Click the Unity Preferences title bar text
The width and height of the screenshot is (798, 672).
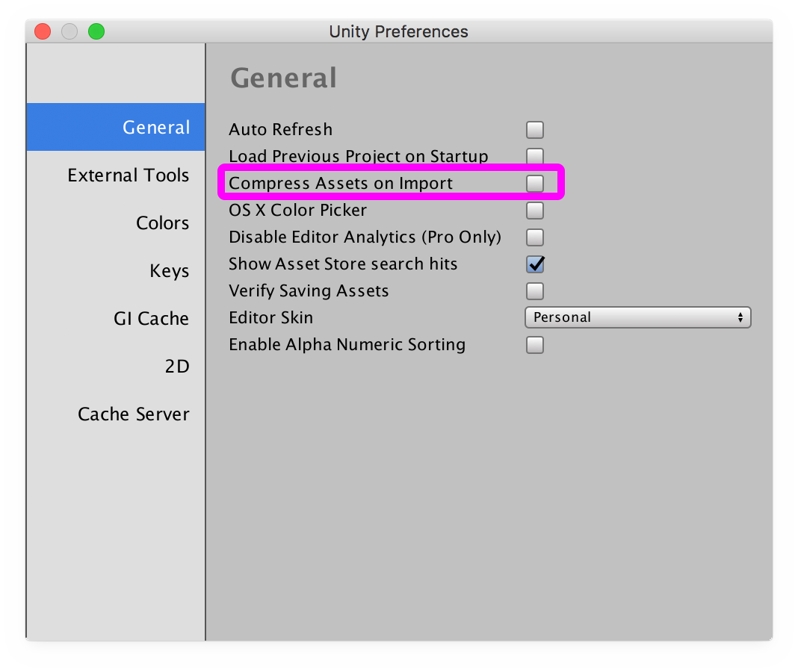point(398,31)
